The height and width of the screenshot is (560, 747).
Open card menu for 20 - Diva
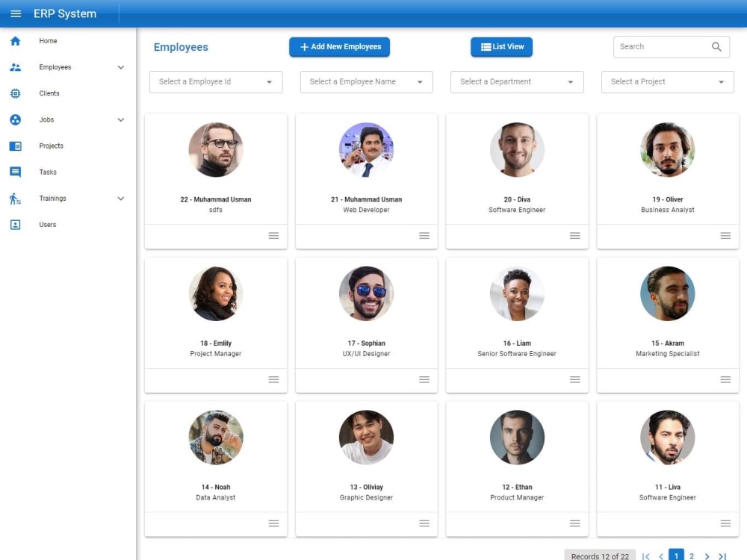575,236
